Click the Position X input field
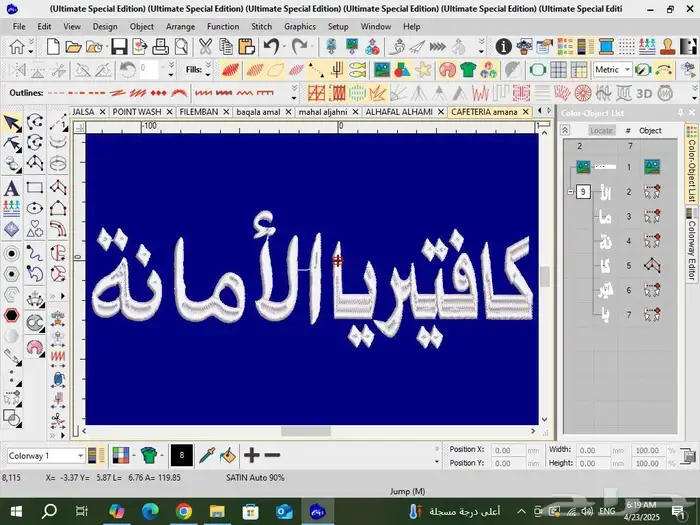This screenshot has height=525, width=700. click(508, 450)
